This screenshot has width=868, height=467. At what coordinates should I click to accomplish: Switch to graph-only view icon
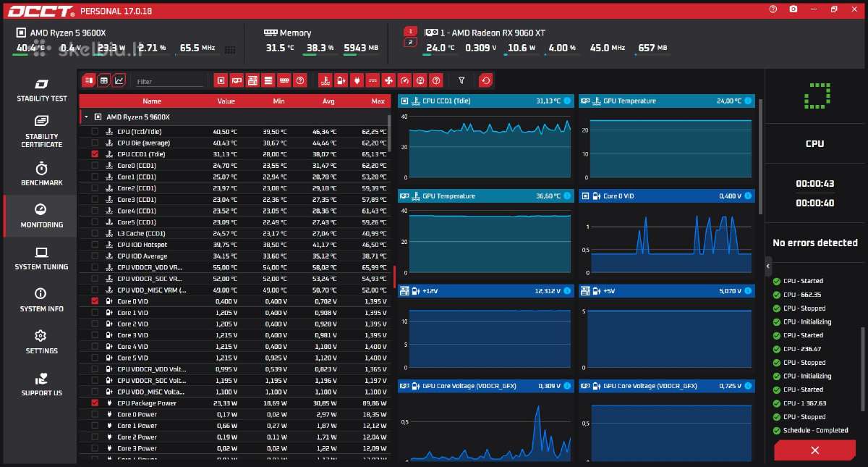click(119, 80)
